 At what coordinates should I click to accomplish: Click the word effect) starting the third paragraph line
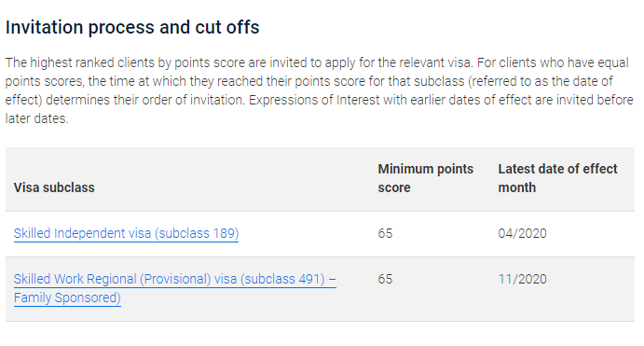pyautogui.click(x=24, y=100)
